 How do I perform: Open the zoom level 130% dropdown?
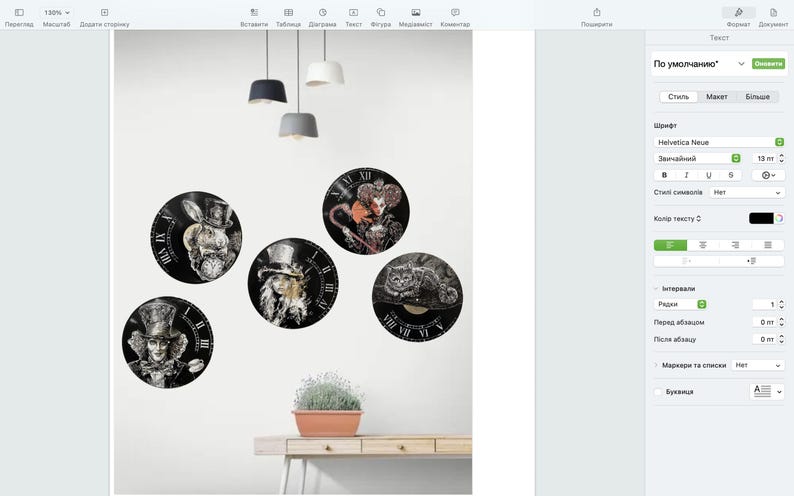(x=56, y=13)
